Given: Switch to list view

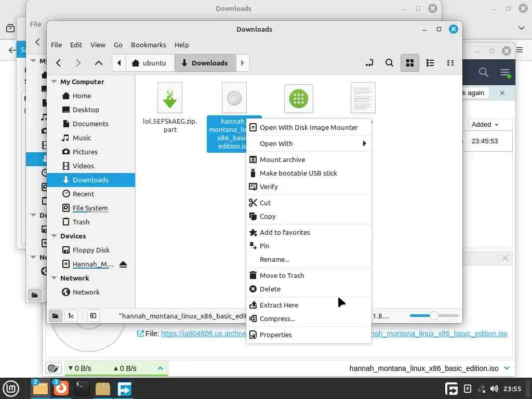Looking at the screenshot, I should click(x=430, y=63).
